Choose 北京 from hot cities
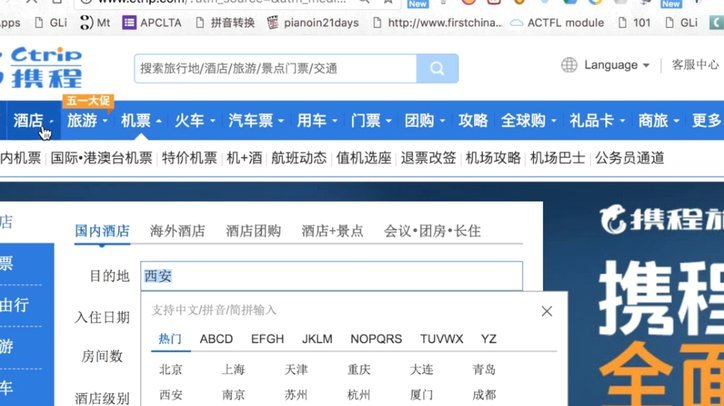Viewport: 724px width, 406px height. pos(171,370)
